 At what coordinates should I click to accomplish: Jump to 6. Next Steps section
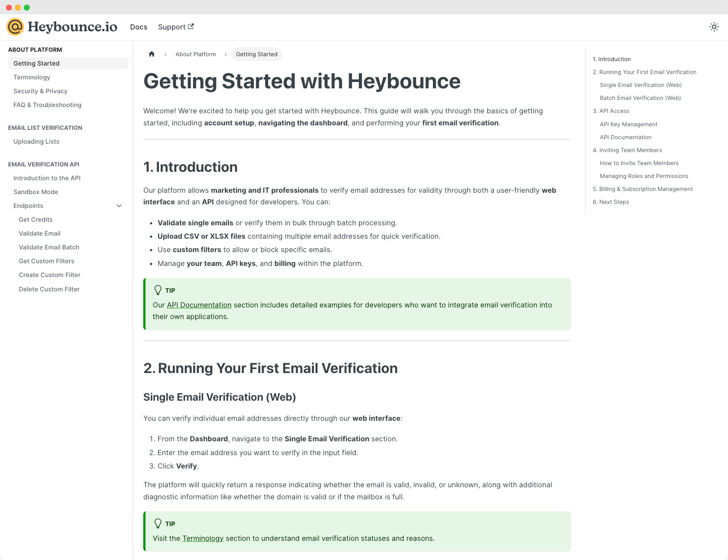611,202
